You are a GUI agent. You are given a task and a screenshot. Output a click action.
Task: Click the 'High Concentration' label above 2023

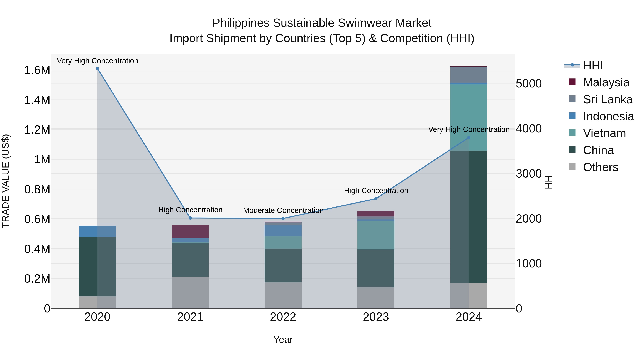tap(376, 190)
